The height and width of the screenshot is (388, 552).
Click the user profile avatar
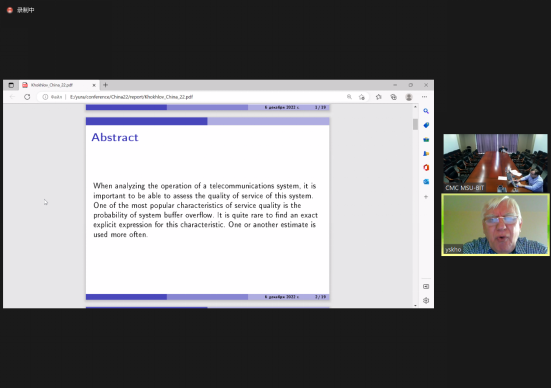409,97
